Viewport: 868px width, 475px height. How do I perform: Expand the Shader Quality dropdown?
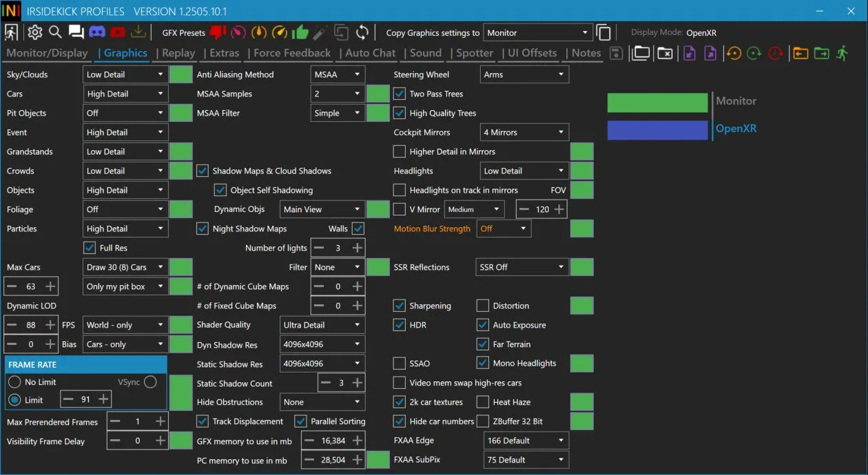[322, 325]
